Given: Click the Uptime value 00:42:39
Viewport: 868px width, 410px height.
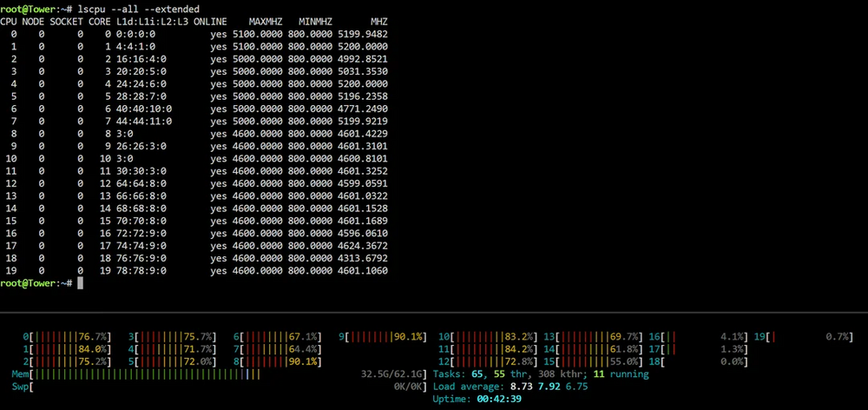Looking at the screenshot, I should [x=499, y=399].
